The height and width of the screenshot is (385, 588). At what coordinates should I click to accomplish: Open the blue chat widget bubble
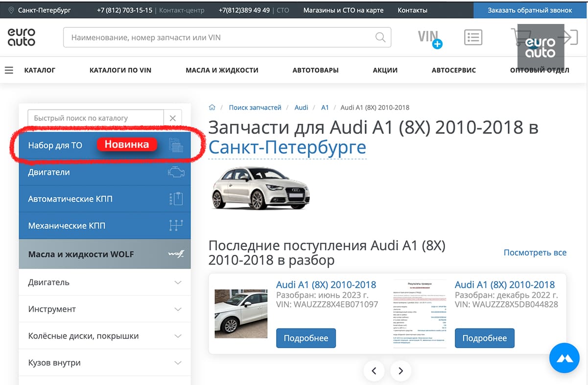pos(564,358)
